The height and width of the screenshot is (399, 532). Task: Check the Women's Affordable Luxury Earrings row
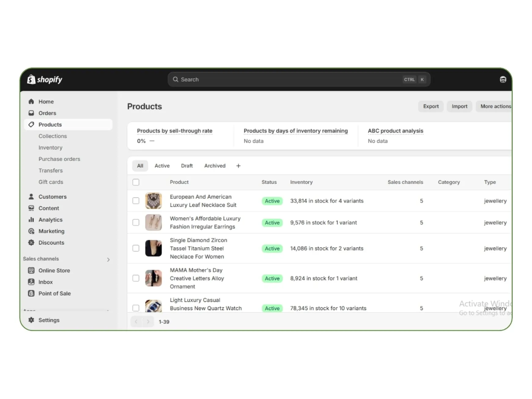pyautogui.click(x=136, y=222)
